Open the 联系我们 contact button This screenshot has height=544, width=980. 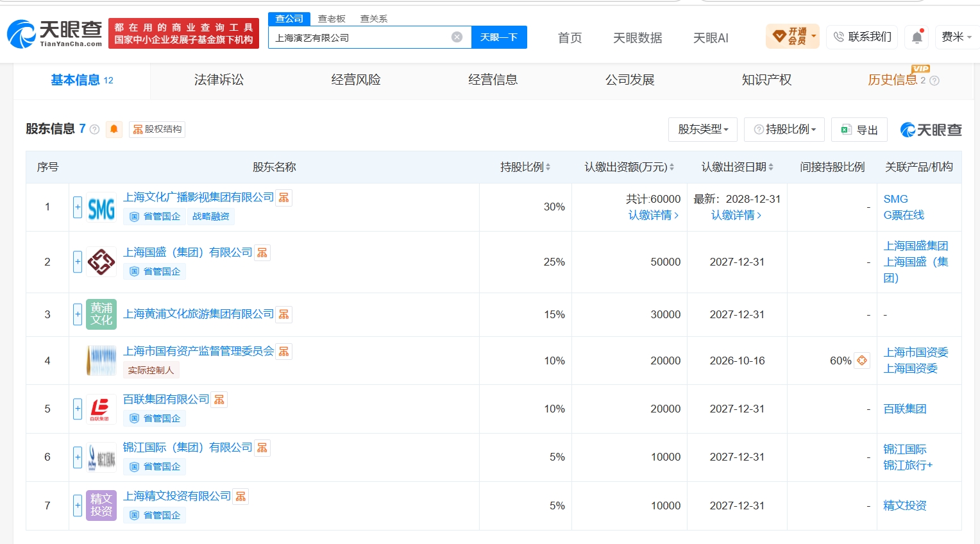(863, 37)
